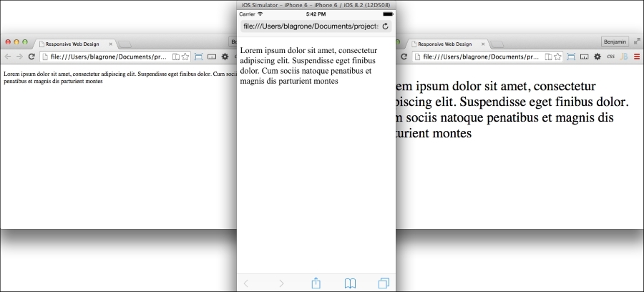The height and width of the screenshot is (292, 644).
Task: Click the large Lorem ipsum paragraph in right Chrome
Action: [x=512, y=109]
